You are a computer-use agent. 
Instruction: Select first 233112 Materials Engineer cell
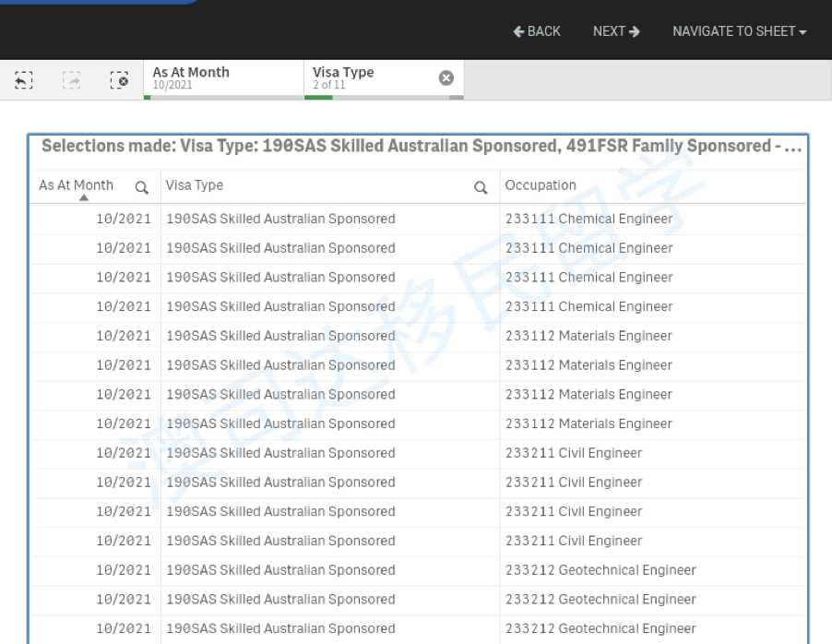pyautogui.click(x=588, y=336)
